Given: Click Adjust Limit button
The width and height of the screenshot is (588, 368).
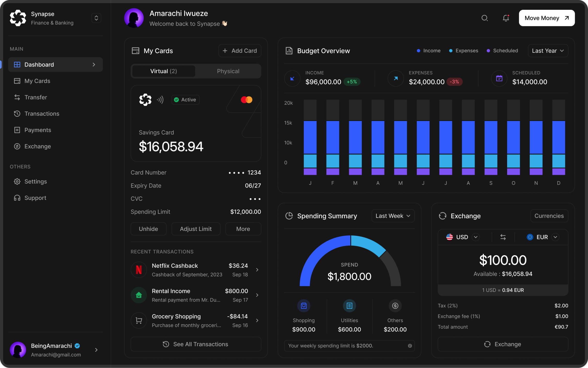Looking at the screenshot, I should pos(196,229).
